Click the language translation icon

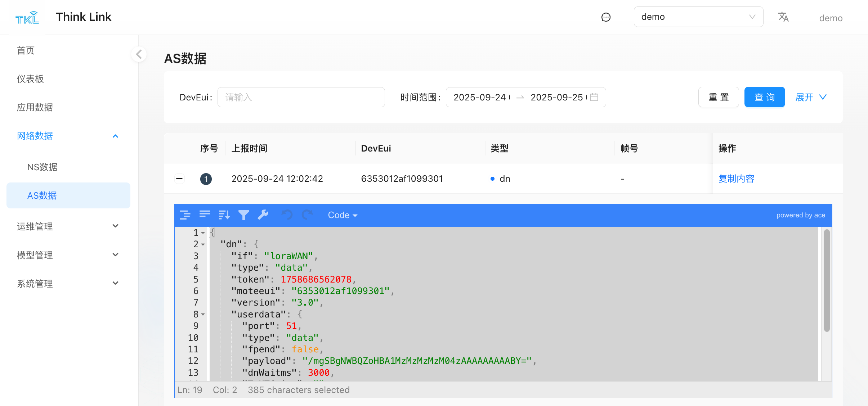point(783,17)
